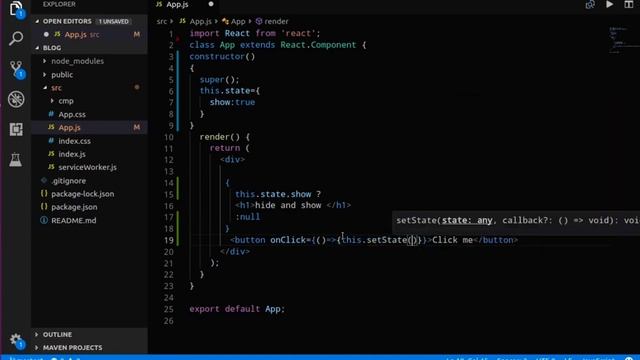Image resolution: width=640 pixels, height=360 pixels.
Task: Click the ':null' code line
Action: point(247,217)
